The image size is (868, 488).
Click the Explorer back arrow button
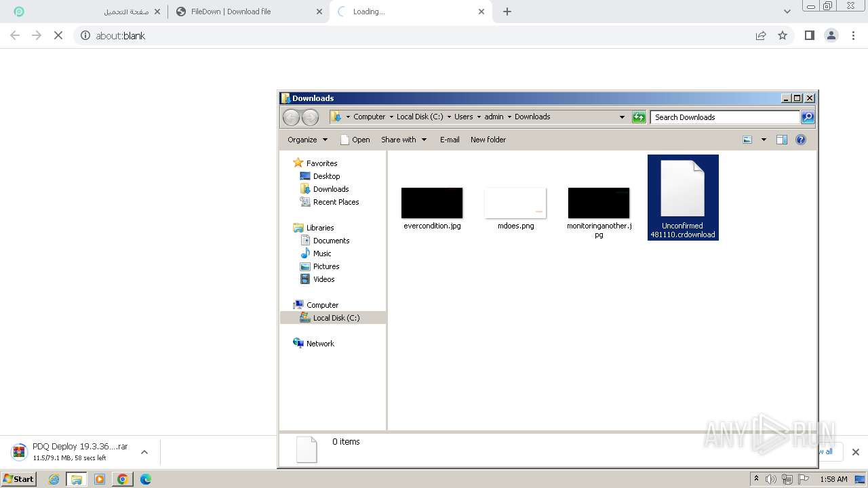pos(291,117)
